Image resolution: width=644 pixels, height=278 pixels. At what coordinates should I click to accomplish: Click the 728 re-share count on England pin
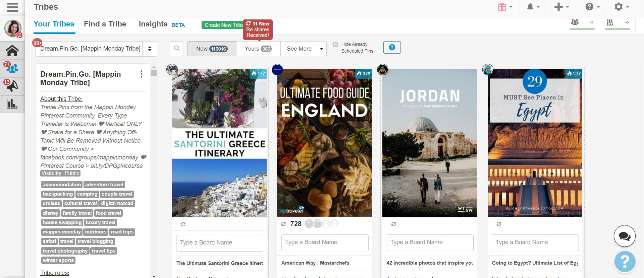point(296,224)
